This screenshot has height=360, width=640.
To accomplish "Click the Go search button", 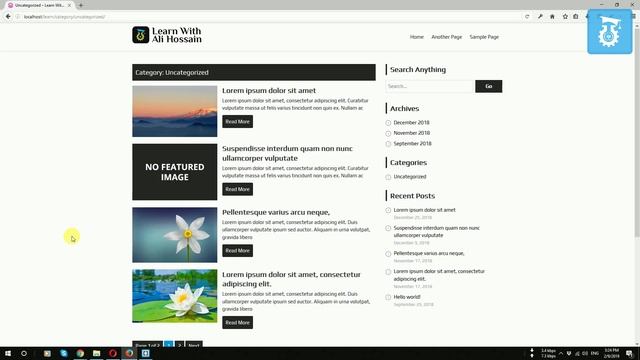I will pyautogui.click(x=489, y=86).
